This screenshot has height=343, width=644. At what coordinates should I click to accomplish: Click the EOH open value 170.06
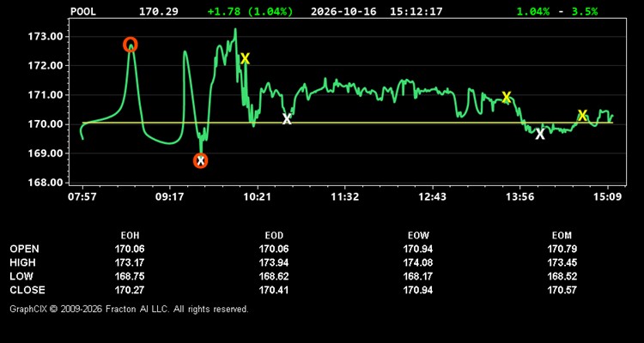130,249
